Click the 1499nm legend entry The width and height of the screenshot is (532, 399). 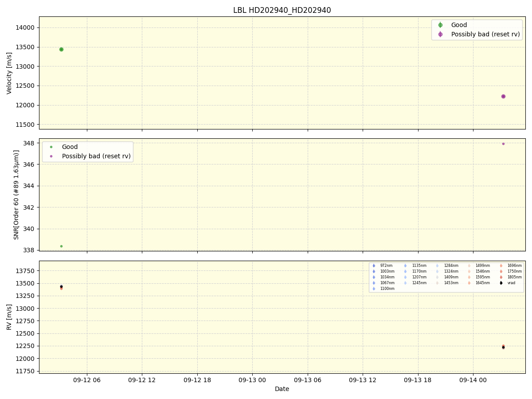(x=482, y=266)
